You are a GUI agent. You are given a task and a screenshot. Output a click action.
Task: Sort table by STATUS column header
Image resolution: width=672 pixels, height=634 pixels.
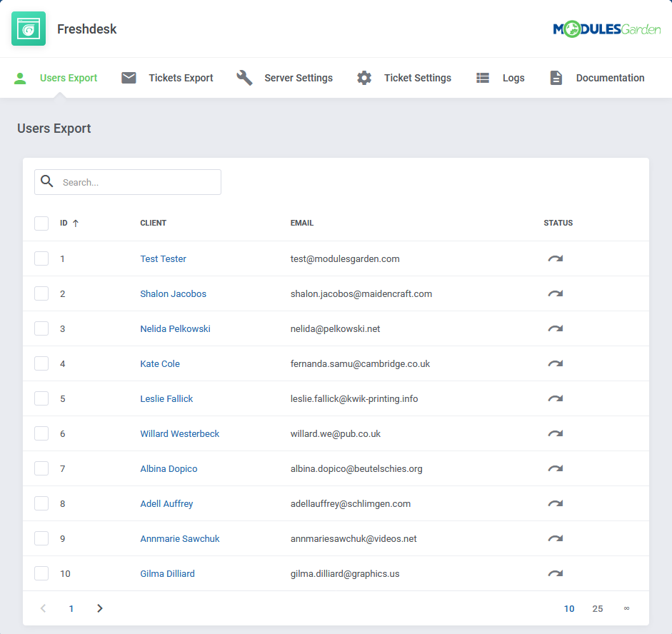tap(558, 223)
